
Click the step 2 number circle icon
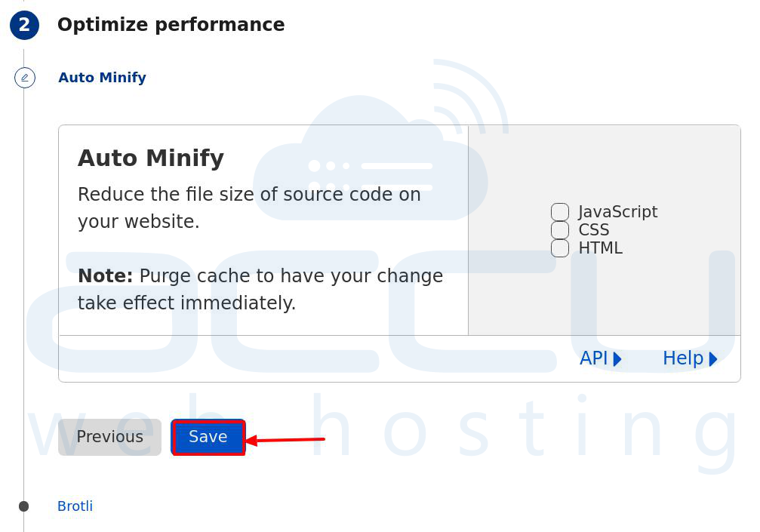[24, 25]
